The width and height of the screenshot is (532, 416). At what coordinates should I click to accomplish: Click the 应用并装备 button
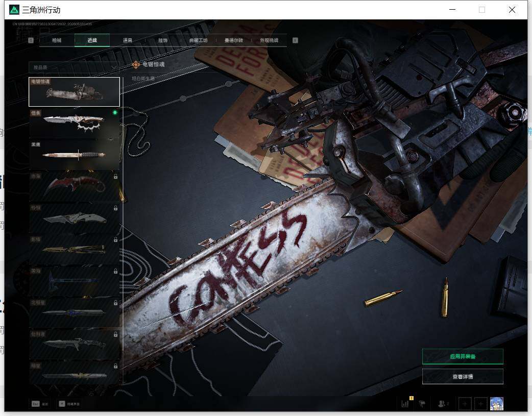point(463,356)
